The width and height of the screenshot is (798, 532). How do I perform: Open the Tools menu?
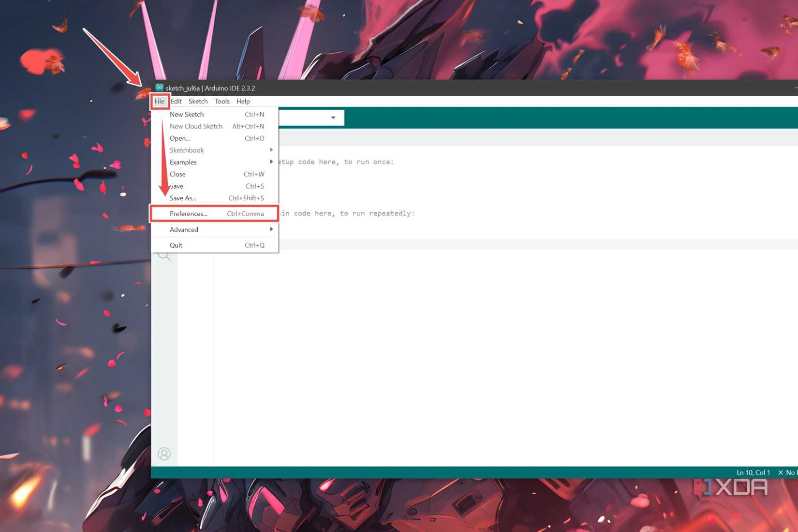pos(222,101)
